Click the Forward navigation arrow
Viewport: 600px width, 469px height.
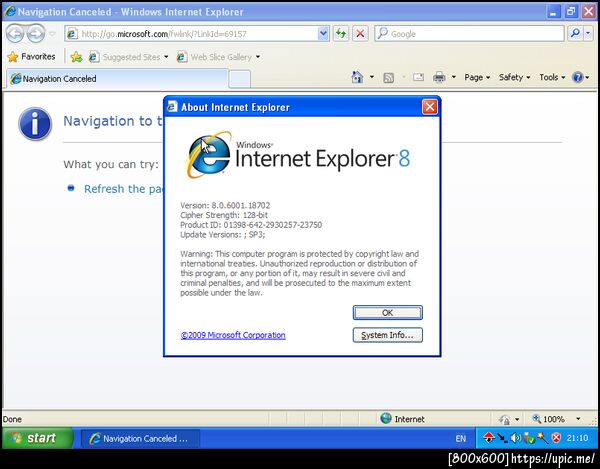tap(36, 33)
